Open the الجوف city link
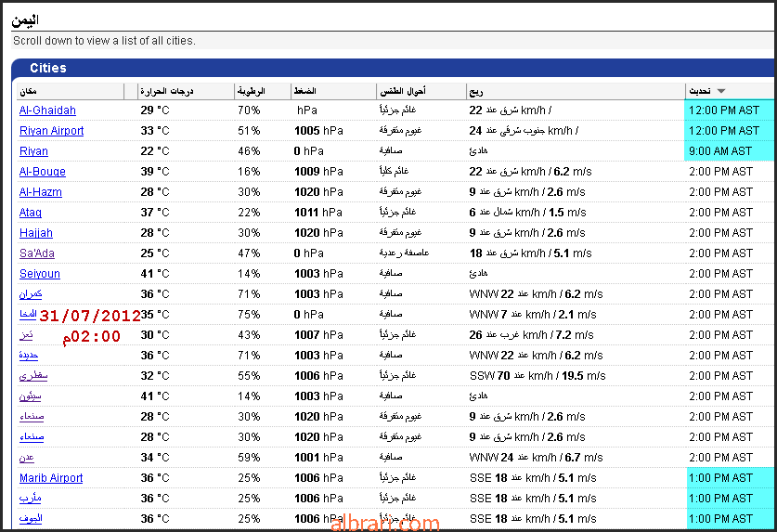Image resolution: width=777 pixels, height=532 pixels. coord(31,519)
